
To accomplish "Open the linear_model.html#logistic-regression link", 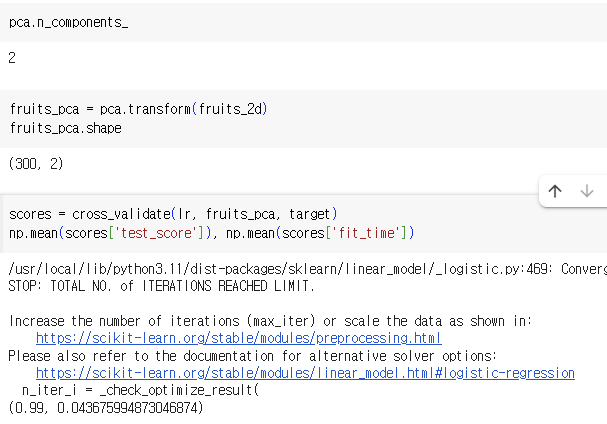I will (x=305, y=373).
